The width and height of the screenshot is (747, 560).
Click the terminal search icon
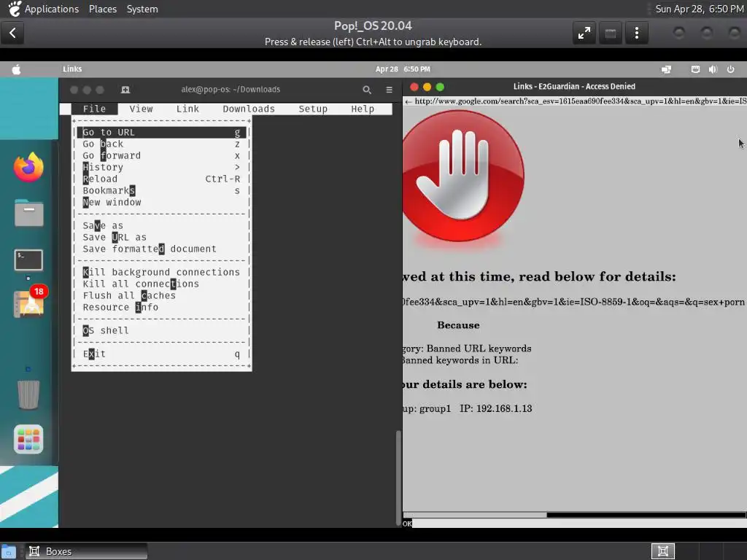[367, 90]
